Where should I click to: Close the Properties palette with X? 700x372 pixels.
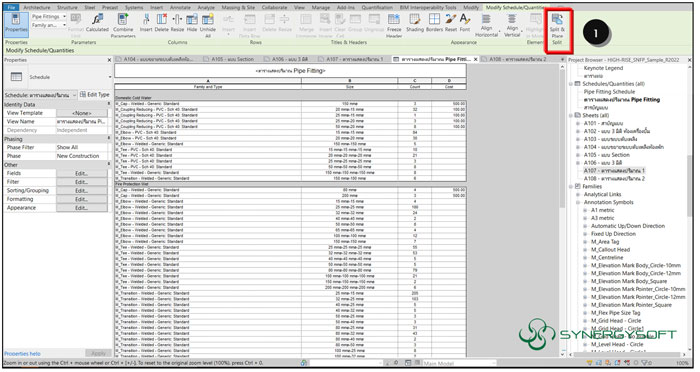[x=109, y=60]
